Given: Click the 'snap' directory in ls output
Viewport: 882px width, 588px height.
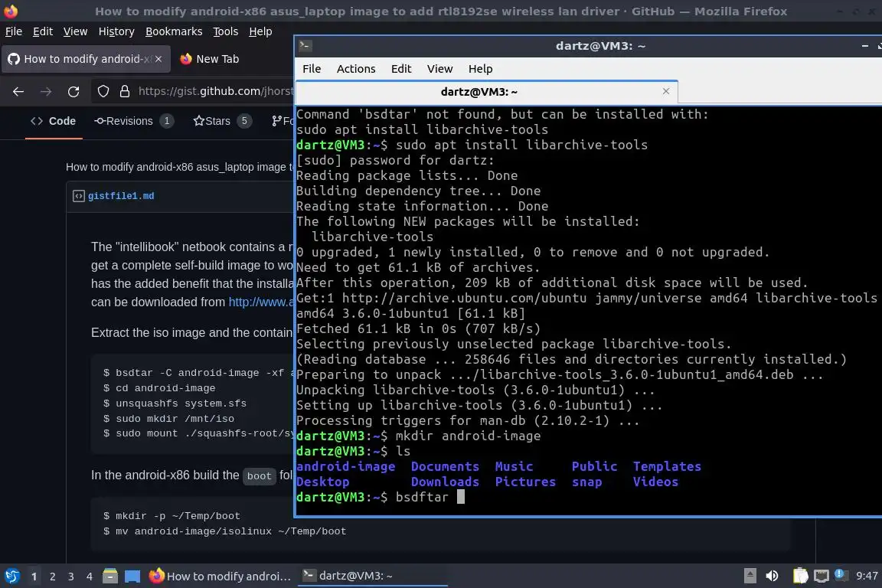Looking at the screenshot, I should 586,482.
